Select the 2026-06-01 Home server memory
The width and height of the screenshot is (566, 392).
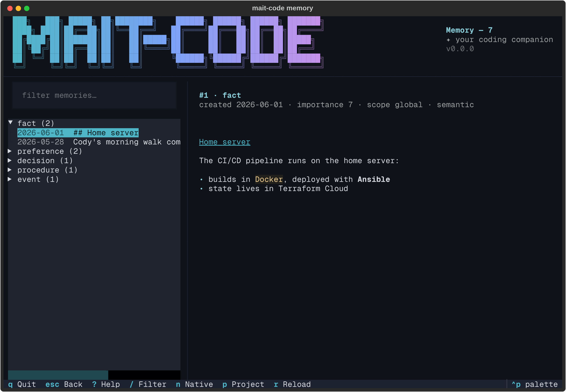tap(78, 133)
